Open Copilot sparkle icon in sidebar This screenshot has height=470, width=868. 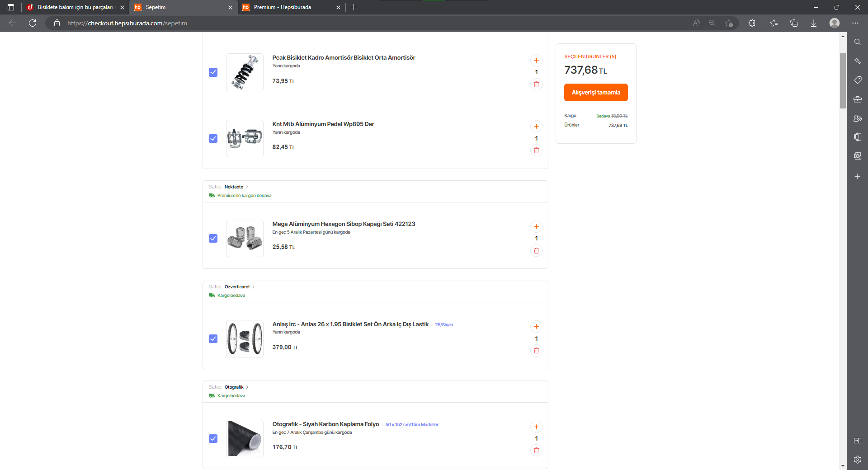[858, 61]
